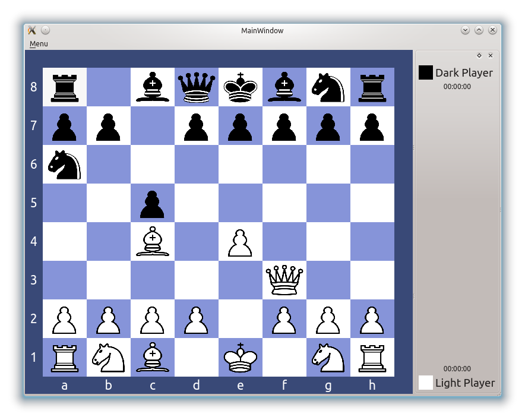Click the pin-on-all-desktops title bar button
525x420 pixels.
[46, 30]
